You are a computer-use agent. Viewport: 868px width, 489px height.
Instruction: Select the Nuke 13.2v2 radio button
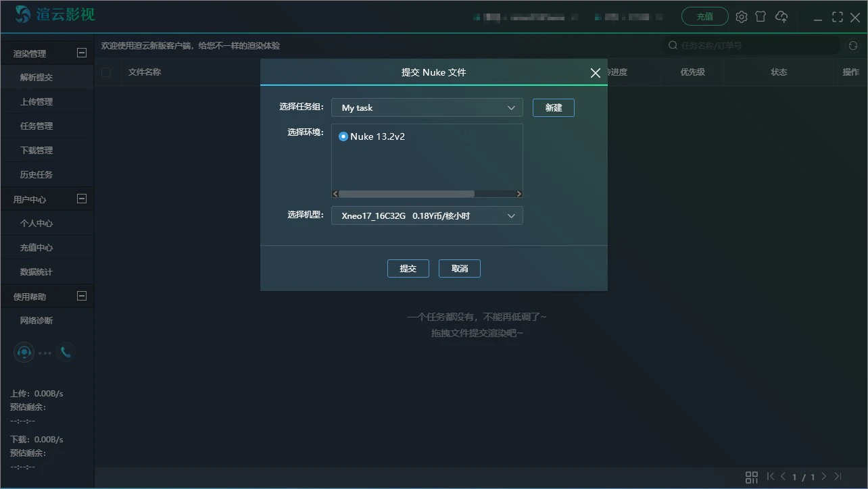click(343, 136)
